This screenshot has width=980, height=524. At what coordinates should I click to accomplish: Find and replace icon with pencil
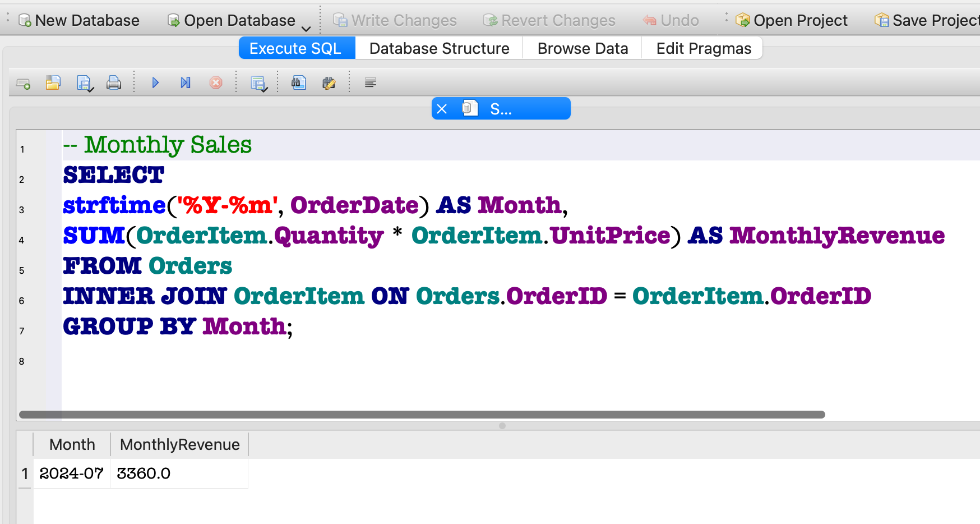(x=329, y=83)
